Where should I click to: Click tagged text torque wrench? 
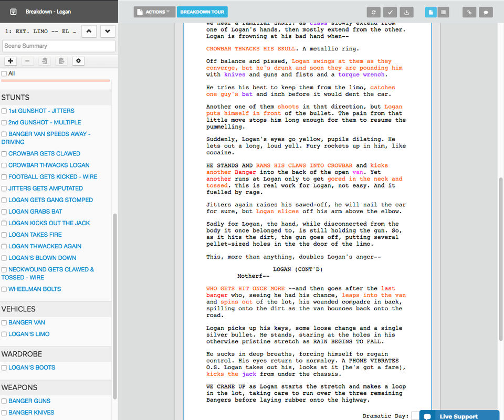point(361,75)
